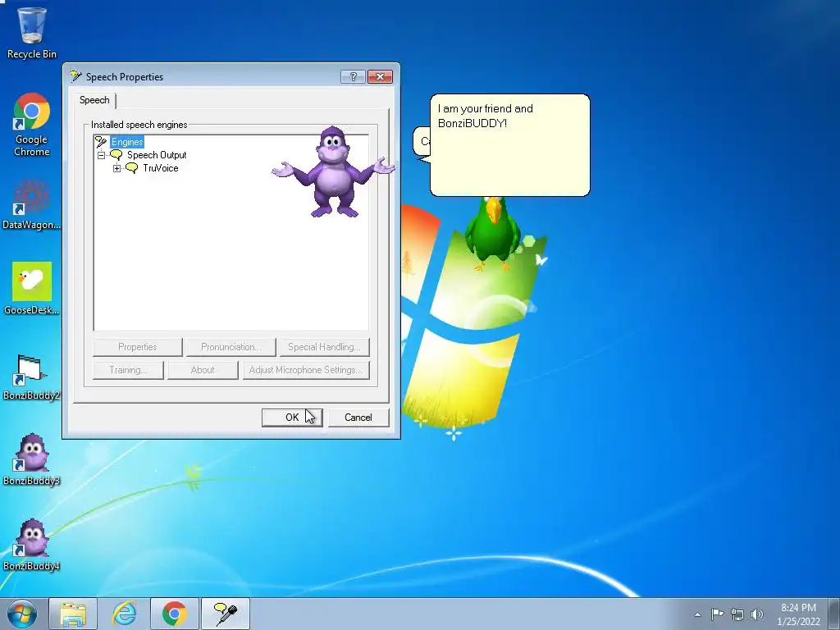Click the Properties button
The image size is (840, 630).
coord(138,347)
